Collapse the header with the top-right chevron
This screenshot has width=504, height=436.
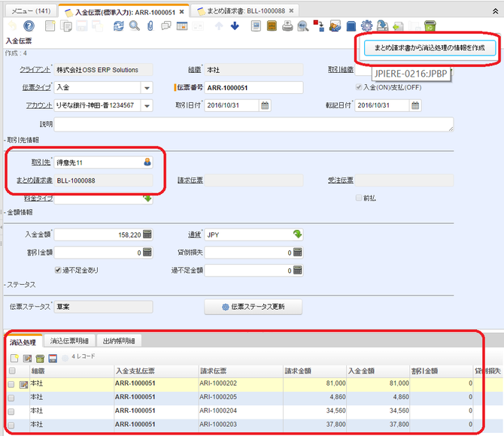495,11
